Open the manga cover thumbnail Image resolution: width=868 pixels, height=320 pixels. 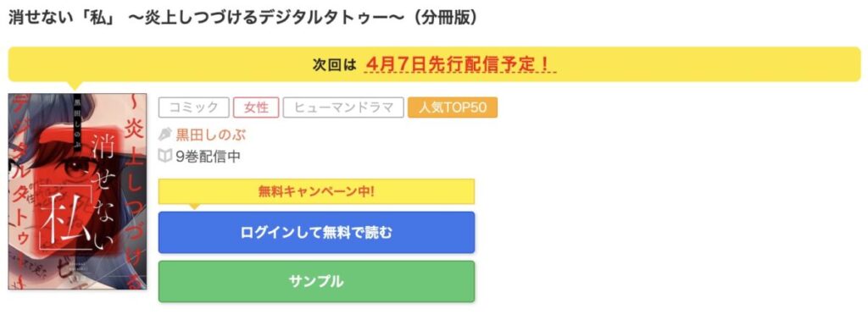point(77,191)
